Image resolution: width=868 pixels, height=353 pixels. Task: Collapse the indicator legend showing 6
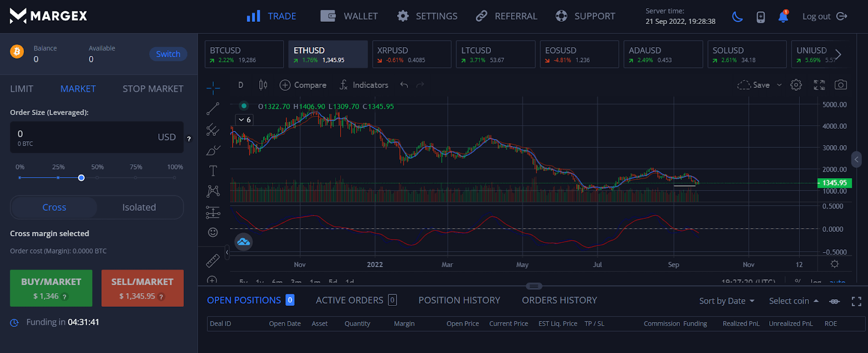point(241,119)
